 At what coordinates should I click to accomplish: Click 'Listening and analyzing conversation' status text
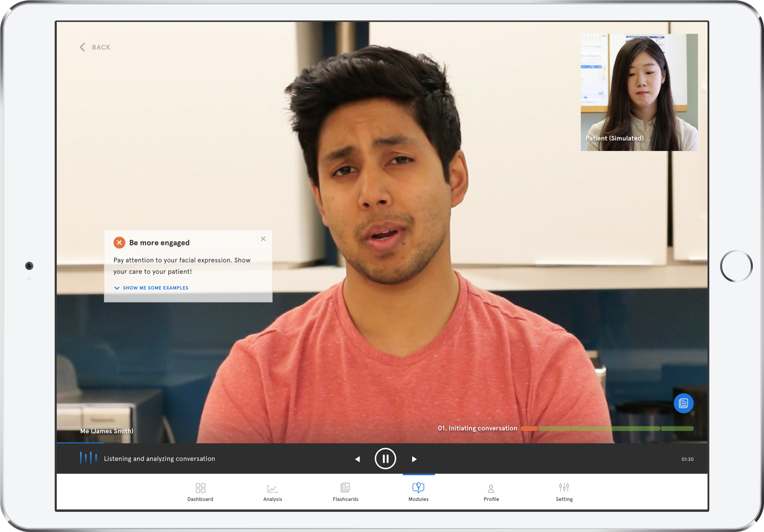pos(160,458)
